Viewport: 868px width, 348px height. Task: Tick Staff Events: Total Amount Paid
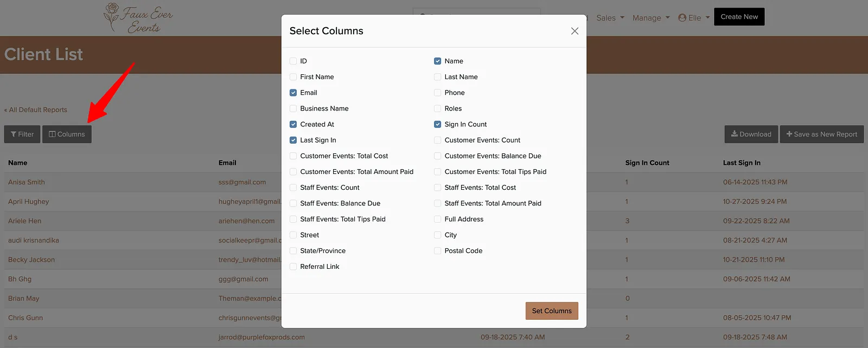(437, 203)
